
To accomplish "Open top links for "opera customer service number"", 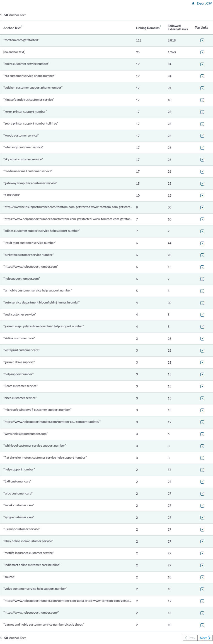I will pyautogui.click(x=202, y=64).
